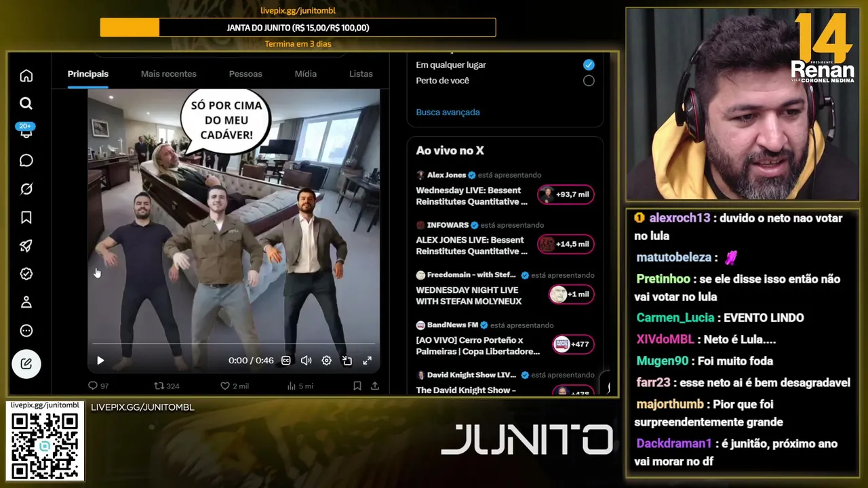The height and width of the screenshot is (488, 868).
Task: Compose a new post with the round button
Action: (26, 364)
